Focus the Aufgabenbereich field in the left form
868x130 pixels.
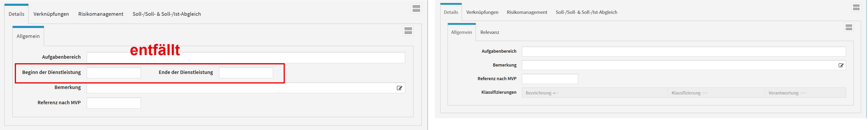246,57
